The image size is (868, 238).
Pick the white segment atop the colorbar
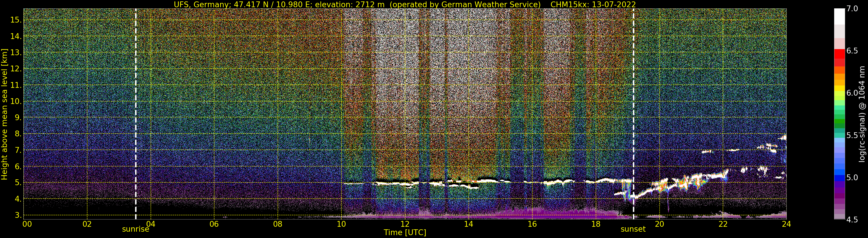[x=839, y=16]
